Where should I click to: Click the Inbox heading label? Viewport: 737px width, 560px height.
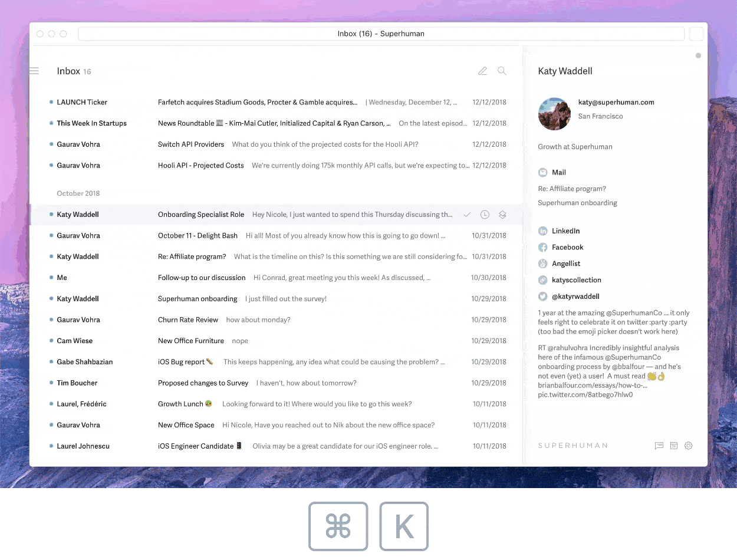point(68,71)
